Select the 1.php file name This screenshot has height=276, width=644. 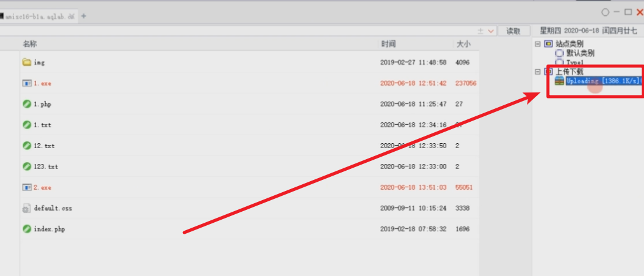[x=42, y=104]
